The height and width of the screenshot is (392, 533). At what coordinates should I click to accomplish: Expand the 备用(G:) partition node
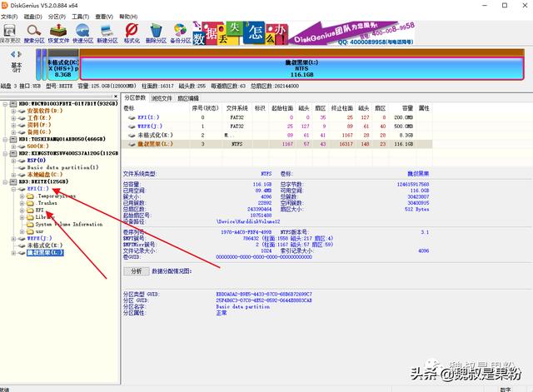[x=13, y=132]
